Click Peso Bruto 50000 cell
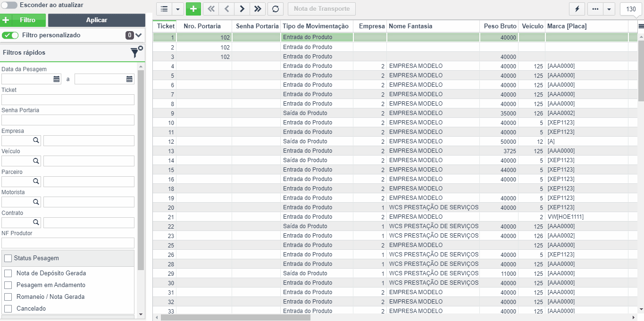This screenshot has height=321, width=644. (499, 141)
